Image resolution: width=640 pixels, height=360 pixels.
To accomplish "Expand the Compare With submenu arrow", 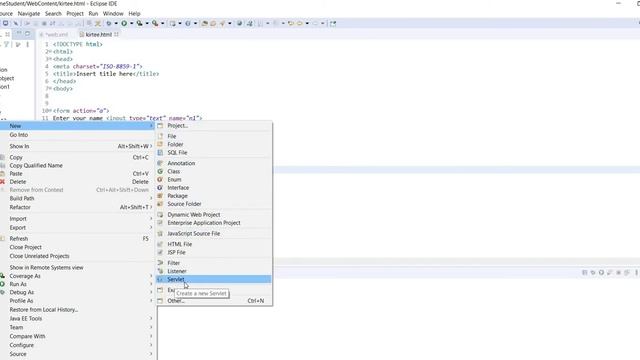I will pyautogui.click(x=151, y=336).
